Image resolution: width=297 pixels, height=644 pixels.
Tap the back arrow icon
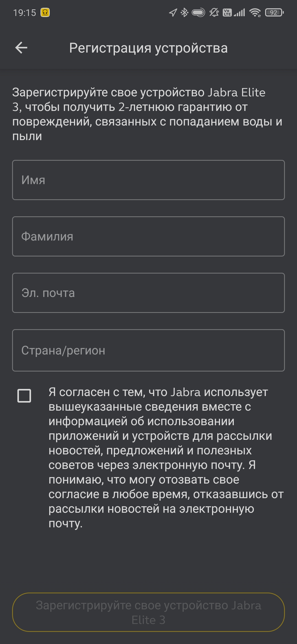coord(21,48)
